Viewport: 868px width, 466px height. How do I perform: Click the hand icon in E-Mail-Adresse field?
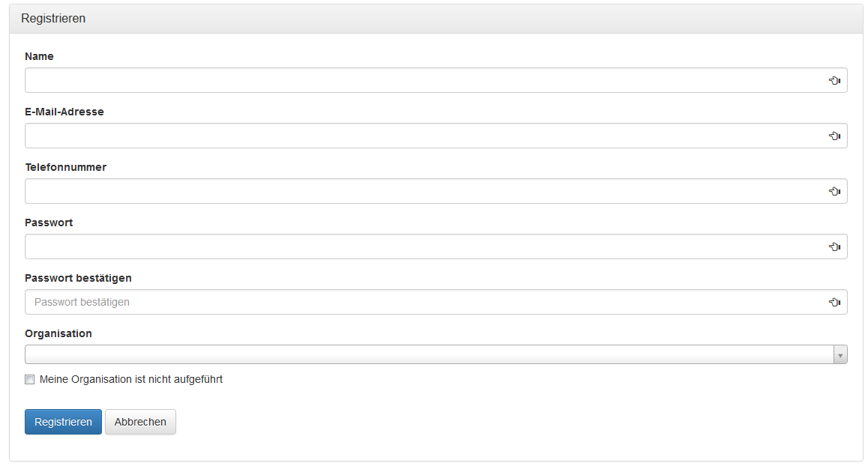[x=834, y=136]
